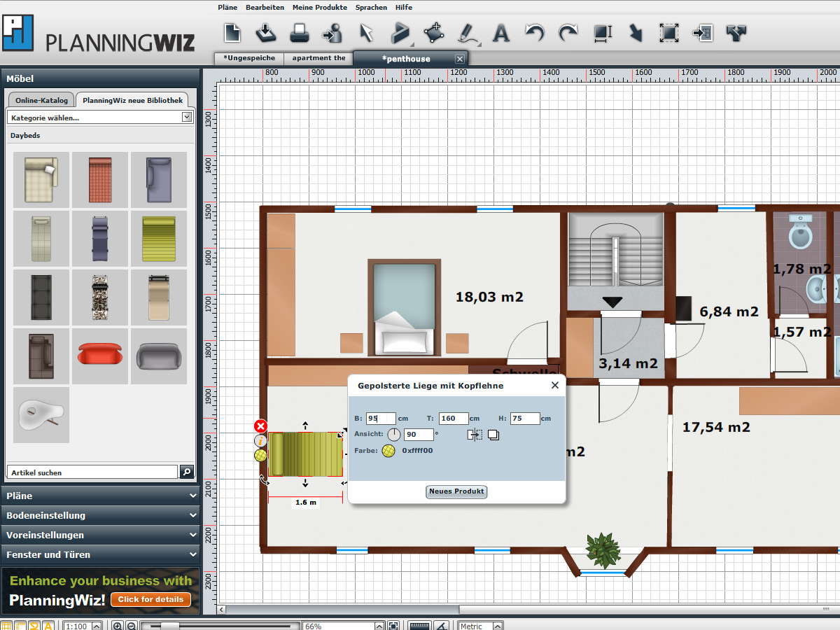Click the 'Neues Produkt' button
The width and height of the screenshot is (840, 630).
click(x=456, y=491)
